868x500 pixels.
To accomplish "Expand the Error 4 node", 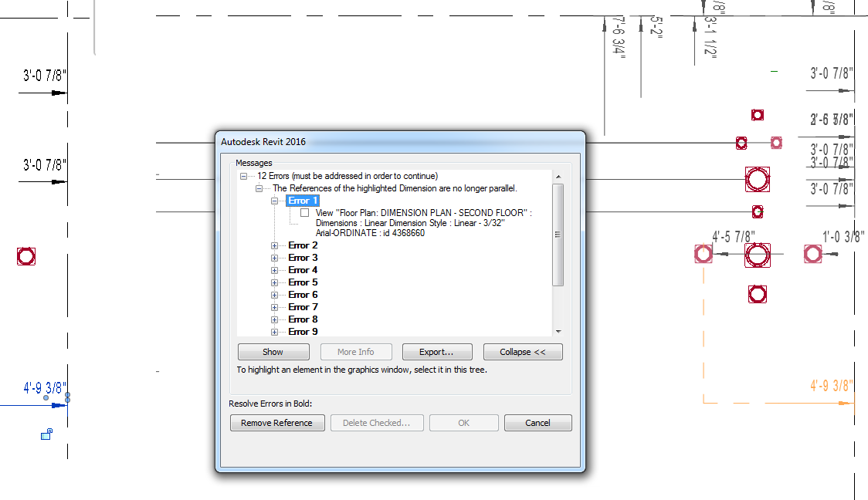I will [274, 270].
